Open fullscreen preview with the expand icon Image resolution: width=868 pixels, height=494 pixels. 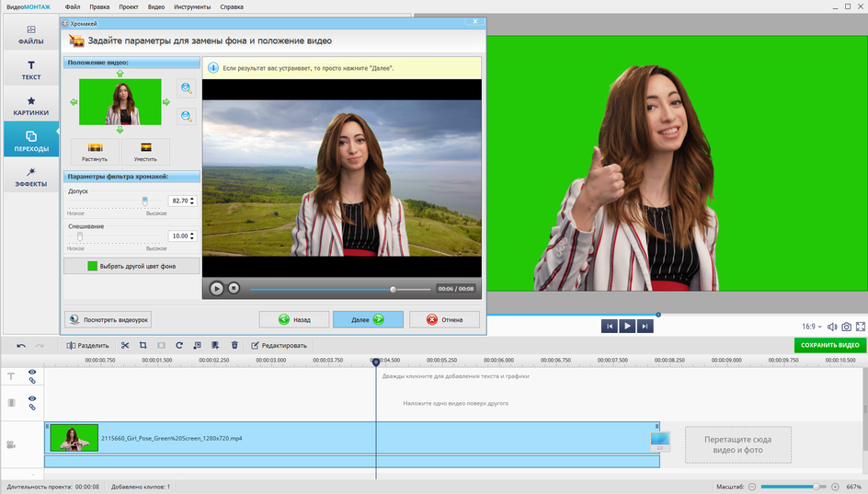(861, 327)
